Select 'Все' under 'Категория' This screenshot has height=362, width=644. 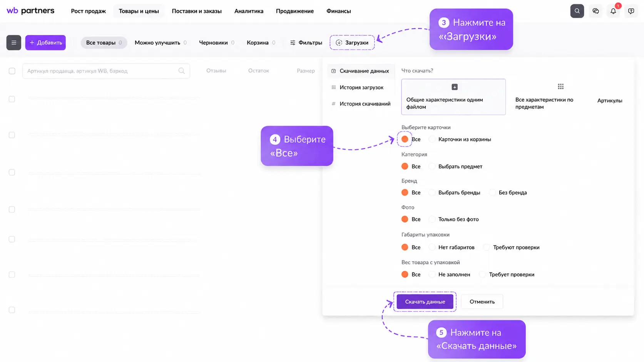click(405, 166)
